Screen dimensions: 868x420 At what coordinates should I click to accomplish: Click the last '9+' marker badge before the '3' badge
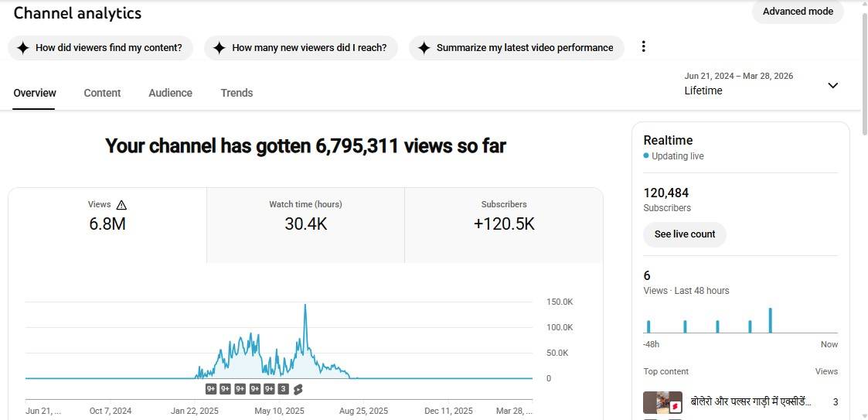tap(269, 389)
